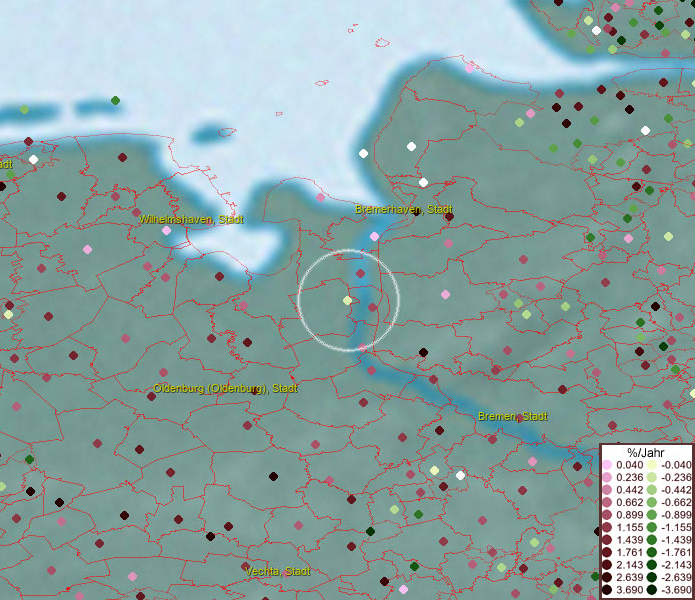Choose the -0.040 pale yellow legend swatch
Screen dimensions: 695x600
point(650,465)
